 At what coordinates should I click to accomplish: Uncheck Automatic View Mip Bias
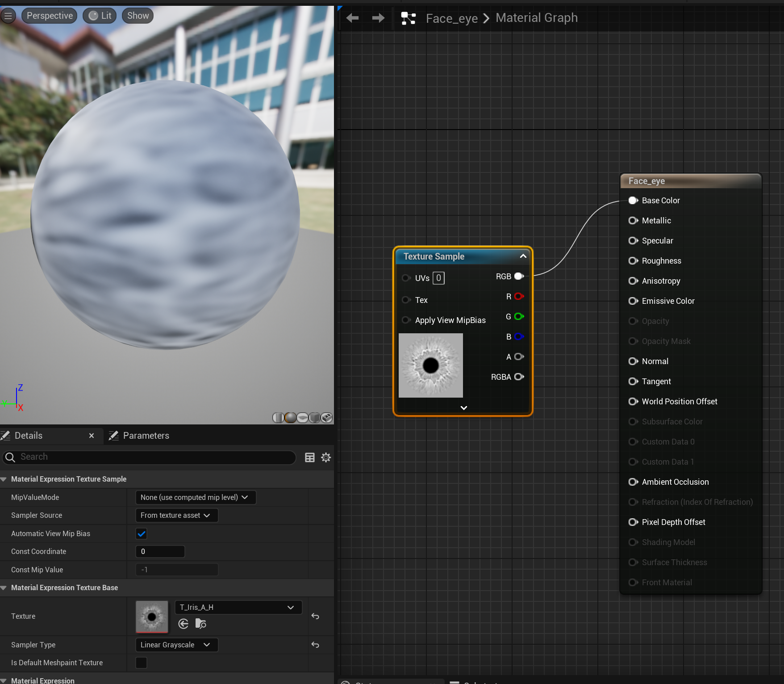coord(141,533)
